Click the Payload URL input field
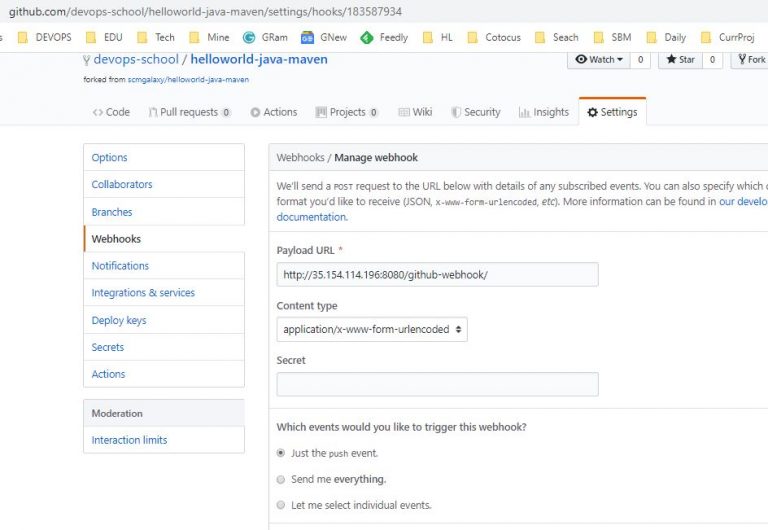The image size is (768, 530). click(x=437, y=275)
